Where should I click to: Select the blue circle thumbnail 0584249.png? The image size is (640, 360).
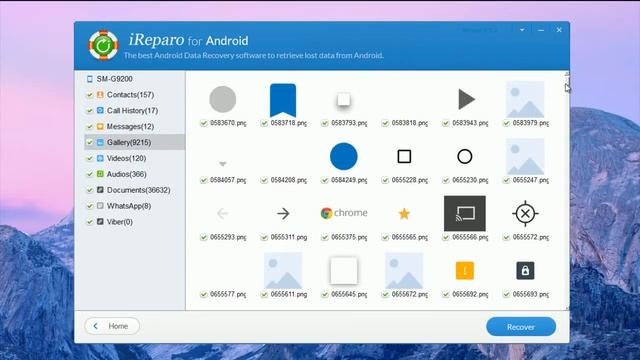pyautogui.click(x=344, y=156)
